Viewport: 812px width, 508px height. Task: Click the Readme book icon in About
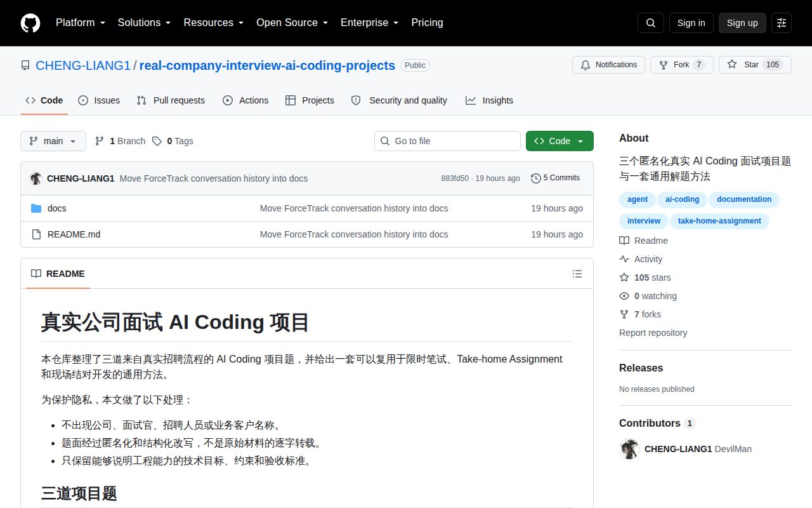coord(624,241)
